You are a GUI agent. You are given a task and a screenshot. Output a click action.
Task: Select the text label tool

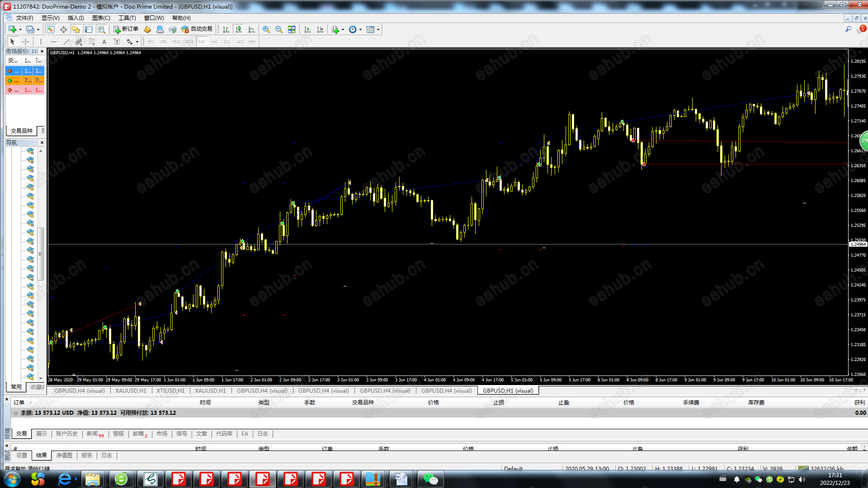[x=104, y=42]
